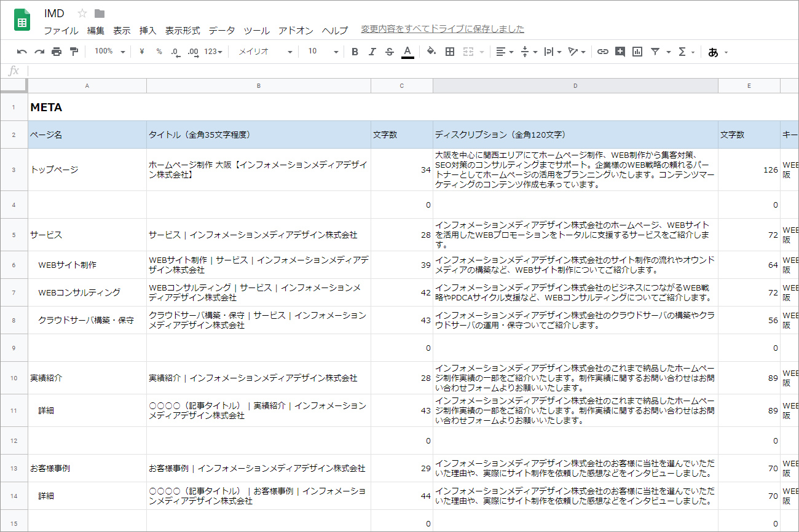Select the タイトル（全角35文字程度） header cell
The height and width of the screenshot is (532, 799).
coord(259,135)
